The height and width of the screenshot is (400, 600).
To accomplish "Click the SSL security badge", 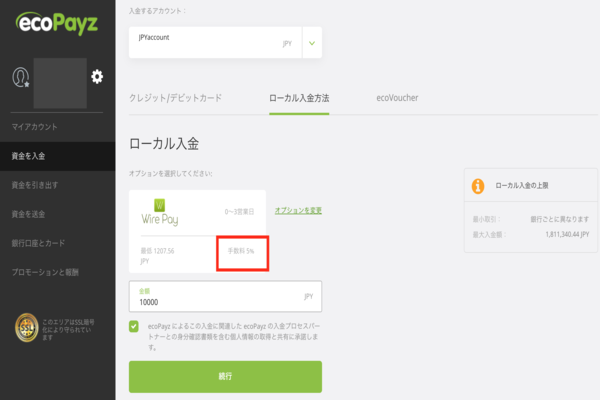I will (27, 328).
